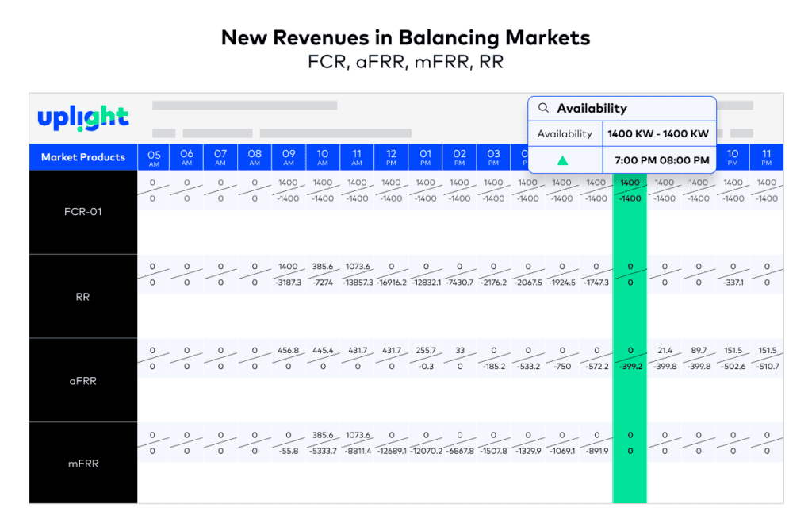
Task: Click the green highlighted cell in FCR-01 row
Action: (x=630, y=190)
